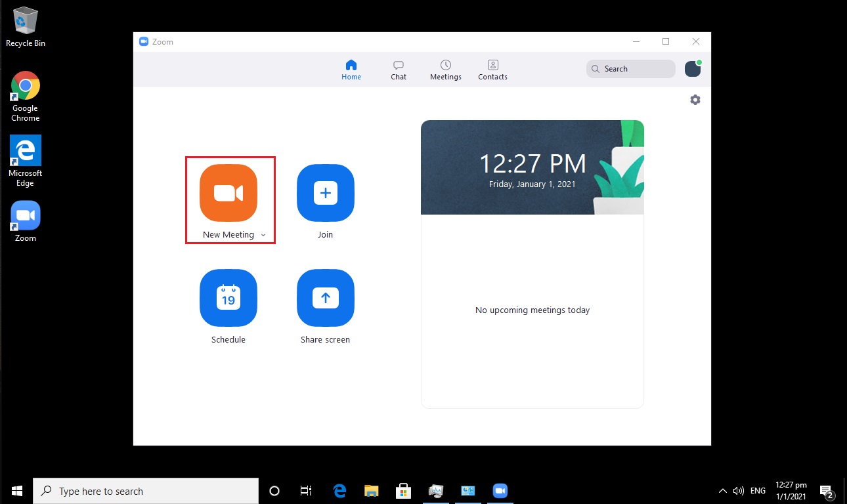Select the Zoom desktop shortcut
Screen dimensions: 847x504
point(26,222)
